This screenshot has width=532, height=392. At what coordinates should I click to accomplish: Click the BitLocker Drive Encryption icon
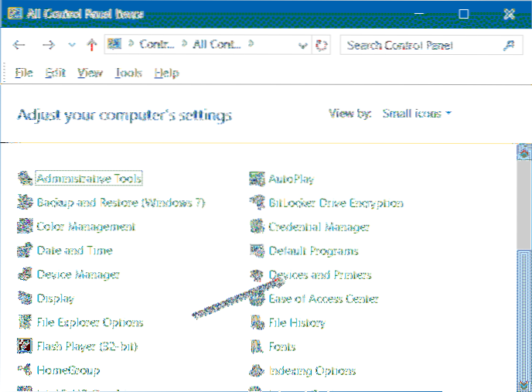(257, 203)
